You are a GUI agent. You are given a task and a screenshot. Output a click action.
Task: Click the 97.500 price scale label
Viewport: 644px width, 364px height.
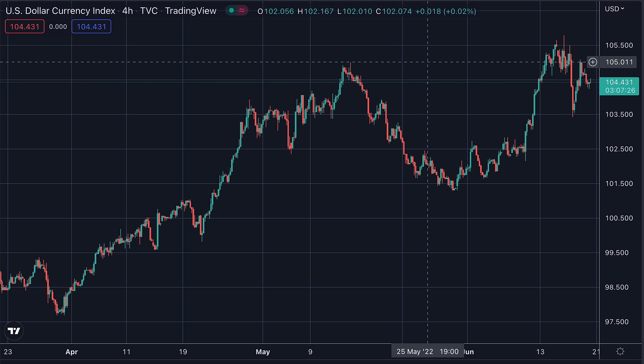(x=616, y=322)
